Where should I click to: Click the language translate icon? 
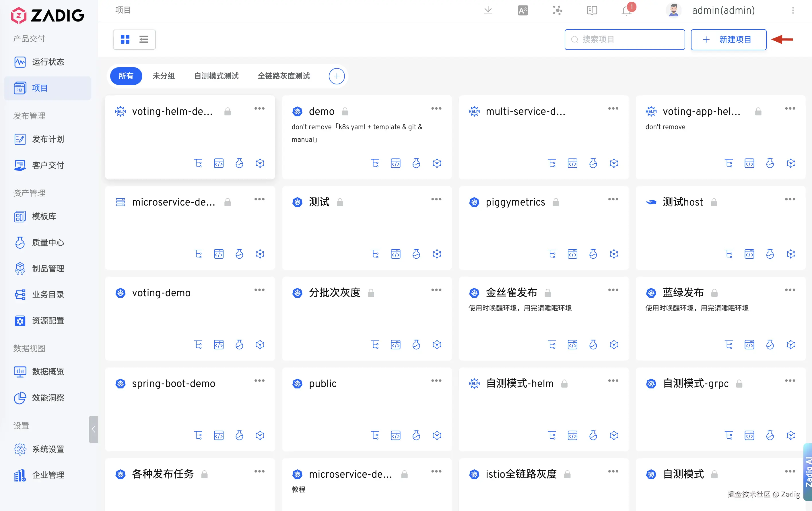523,10
